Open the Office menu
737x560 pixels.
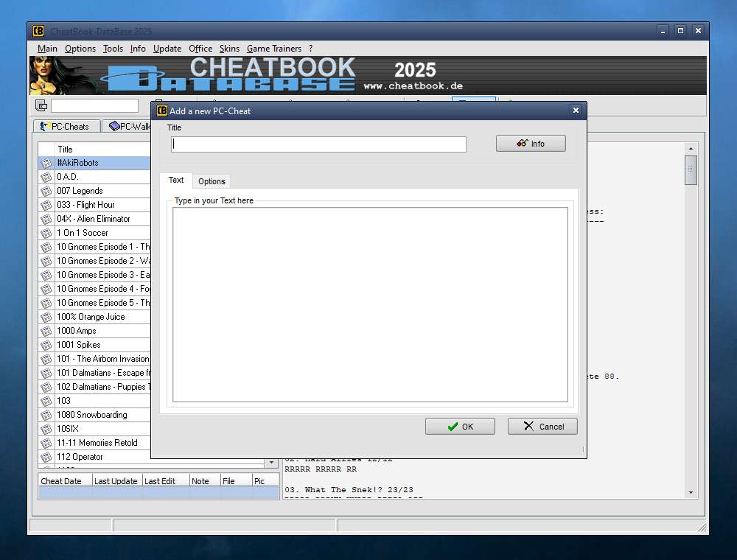tap(200, 49)
